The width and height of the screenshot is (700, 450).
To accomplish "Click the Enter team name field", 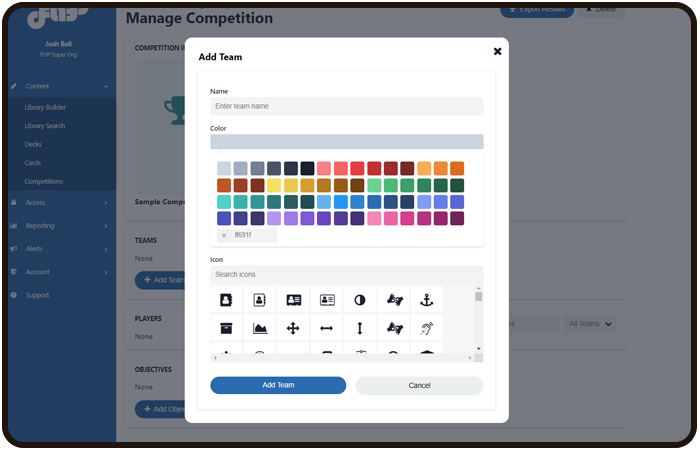I will 347,106.
